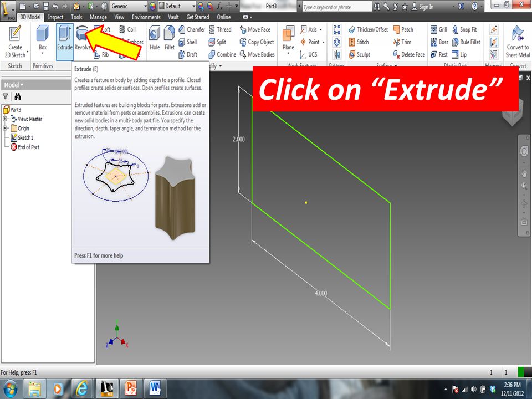
Task: Select the Grill plastic part tool
Action: pos(439,29)
